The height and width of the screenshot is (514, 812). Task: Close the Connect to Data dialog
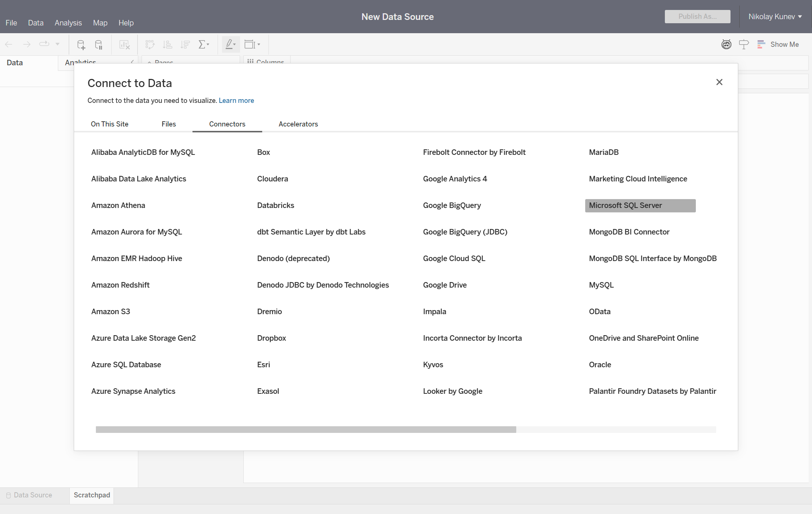pyautogui.click(x=719, y=82)
